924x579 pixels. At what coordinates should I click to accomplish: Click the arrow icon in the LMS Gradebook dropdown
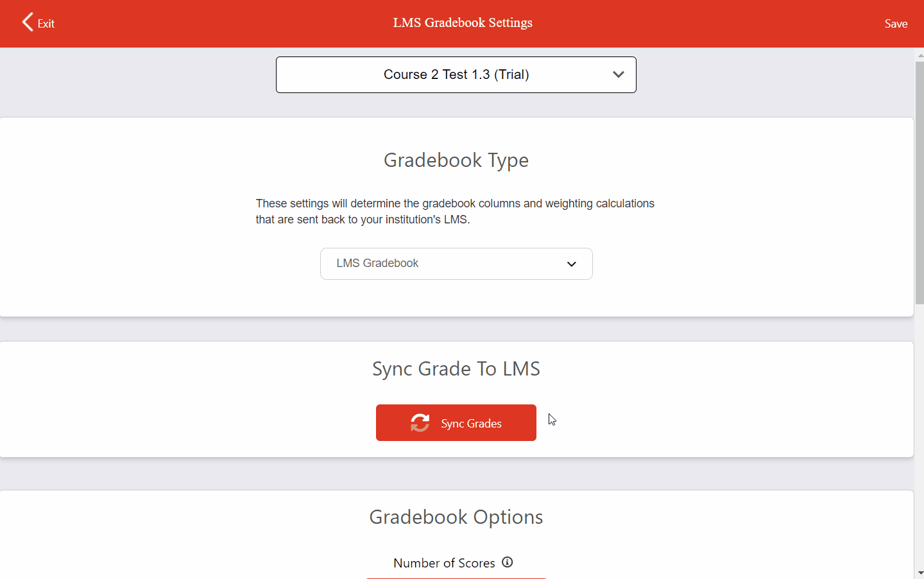[x=571, y=264]
